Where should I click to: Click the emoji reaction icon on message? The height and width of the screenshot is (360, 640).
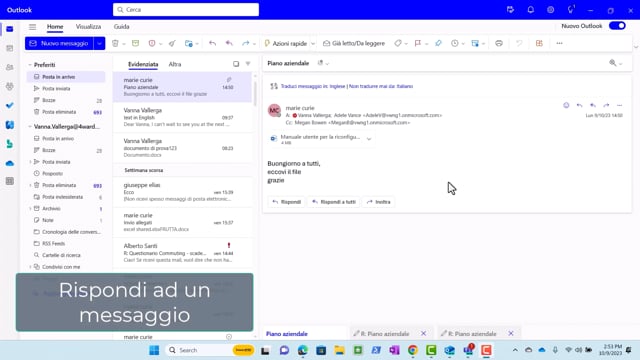click(x=566, y=105)
